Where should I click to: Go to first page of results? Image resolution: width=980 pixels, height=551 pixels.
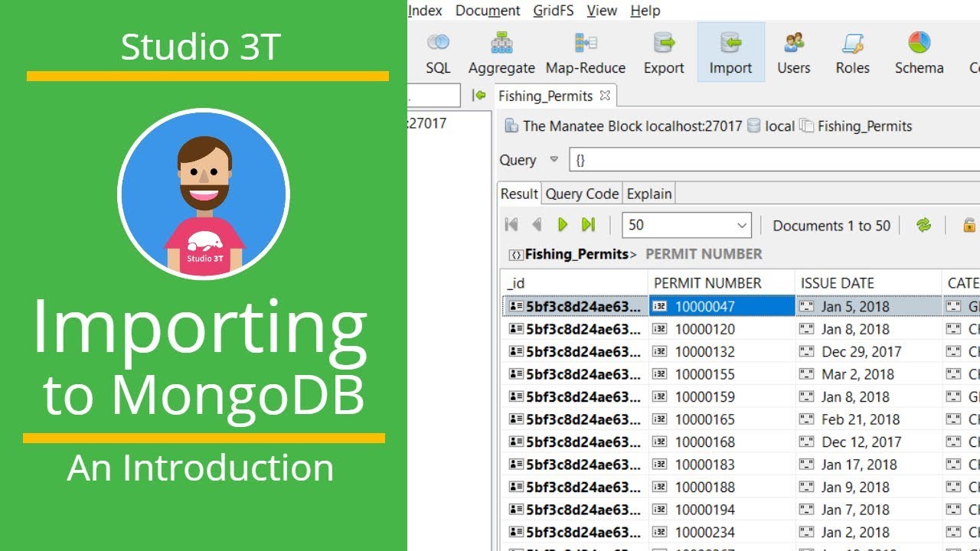511,225
